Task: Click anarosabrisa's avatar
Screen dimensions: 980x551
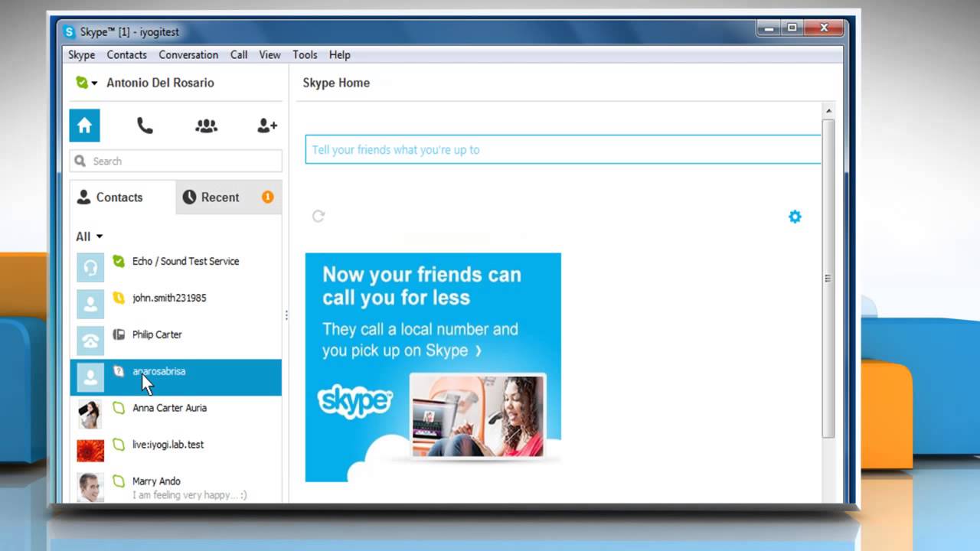Action: [x=90, y=377]
